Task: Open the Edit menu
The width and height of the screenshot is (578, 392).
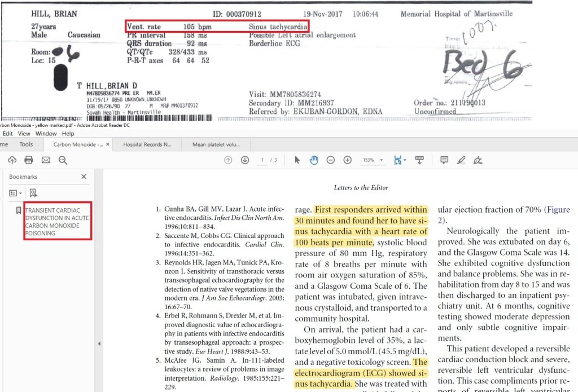Action: 7,133
